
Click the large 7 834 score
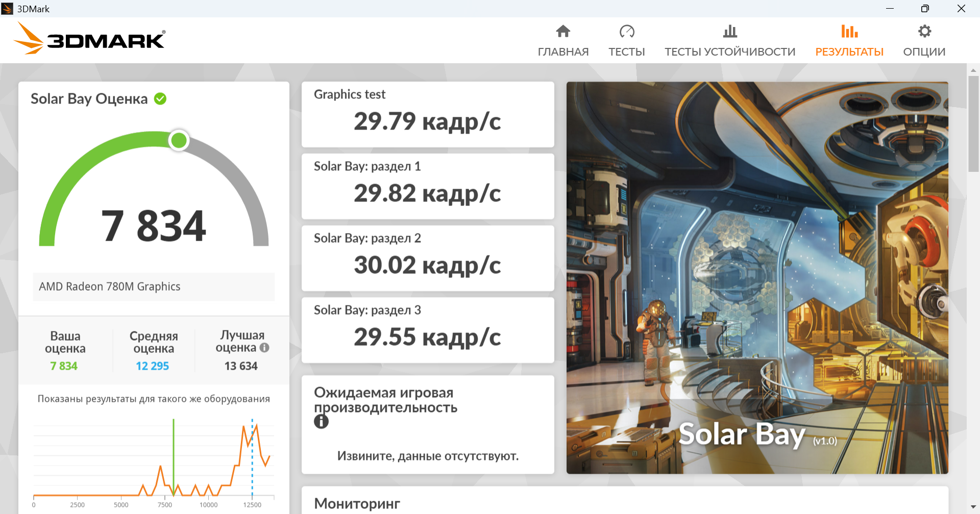coord(154,226)
